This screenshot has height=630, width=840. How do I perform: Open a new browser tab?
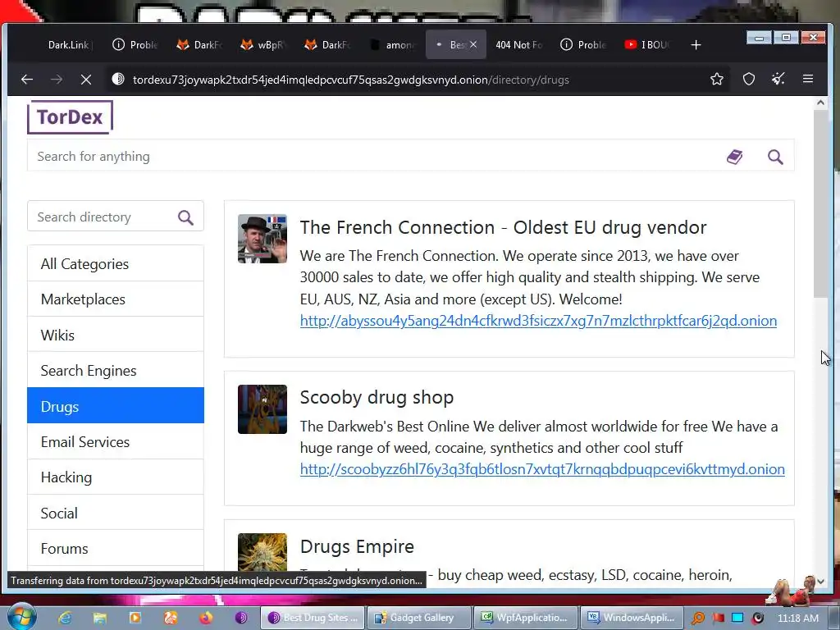(696, 45)
